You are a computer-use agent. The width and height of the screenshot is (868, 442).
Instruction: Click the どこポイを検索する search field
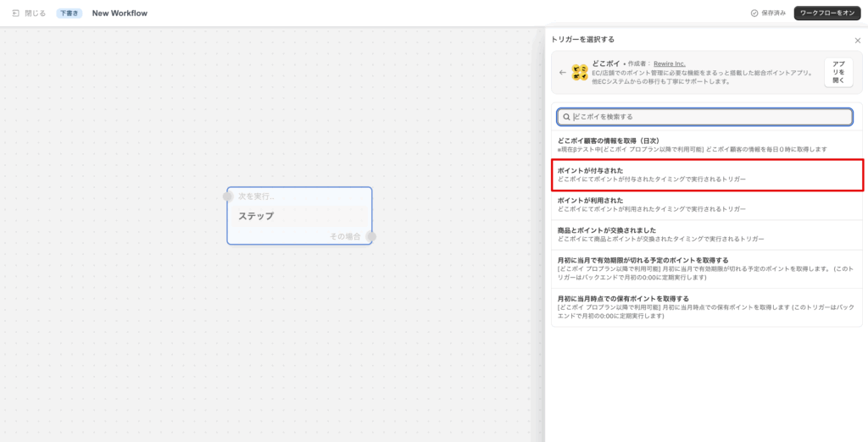[x=704, y=117]
